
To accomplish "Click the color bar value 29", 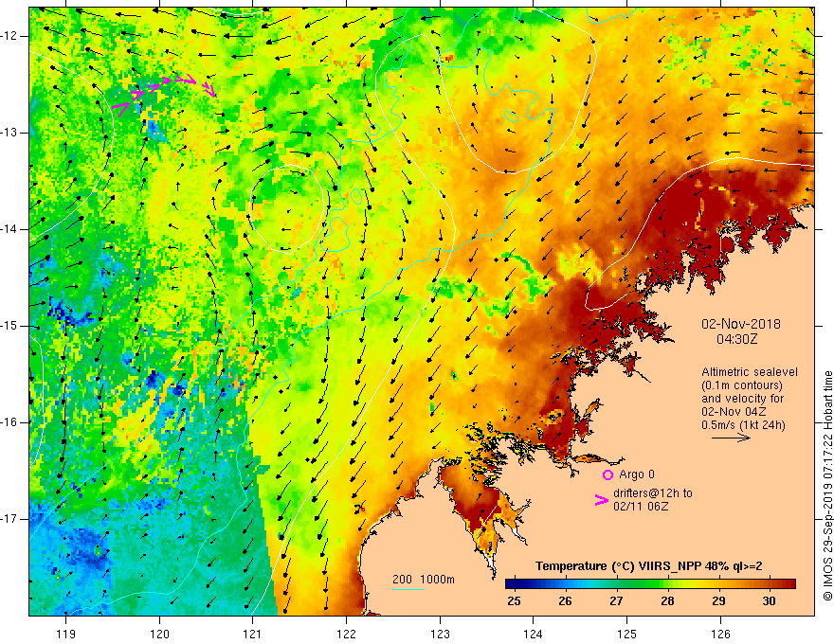I will [x=718, y=601].
